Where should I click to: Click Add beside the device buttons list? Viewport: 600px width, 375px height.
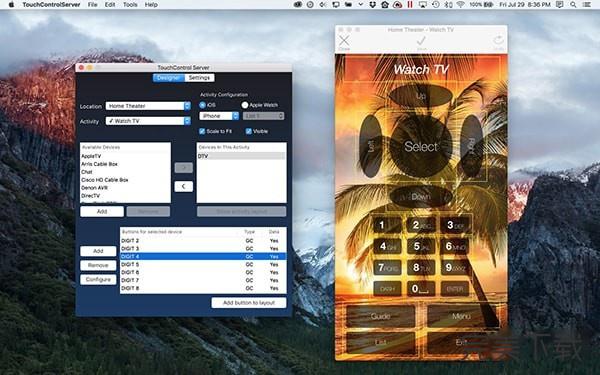coord(98,251)
